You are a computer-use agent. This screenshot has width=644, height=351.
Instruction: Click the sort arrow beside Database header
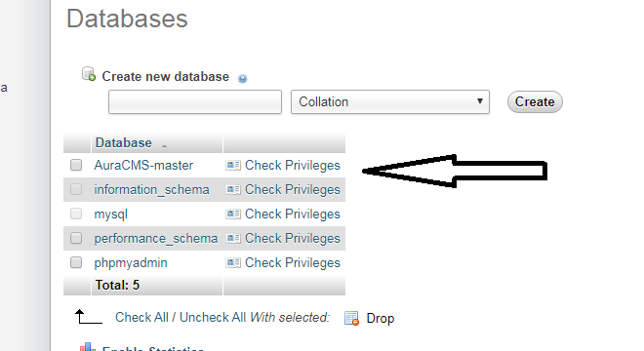click(x=164, y=146)
